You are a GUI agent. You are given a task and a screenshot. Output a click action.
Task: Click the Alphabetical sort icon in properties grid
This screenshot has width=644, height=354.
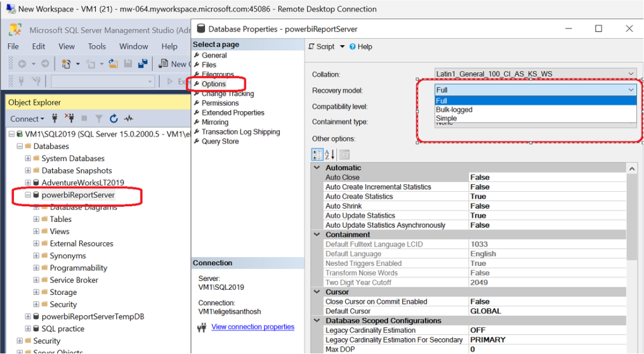tap(330, 155)
